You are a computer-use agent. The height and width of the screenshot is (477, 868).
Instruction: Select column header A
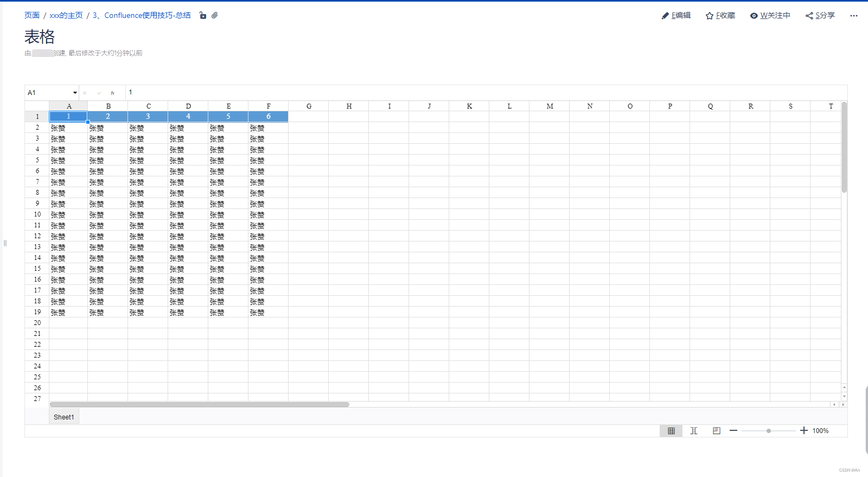click(68, 106)
